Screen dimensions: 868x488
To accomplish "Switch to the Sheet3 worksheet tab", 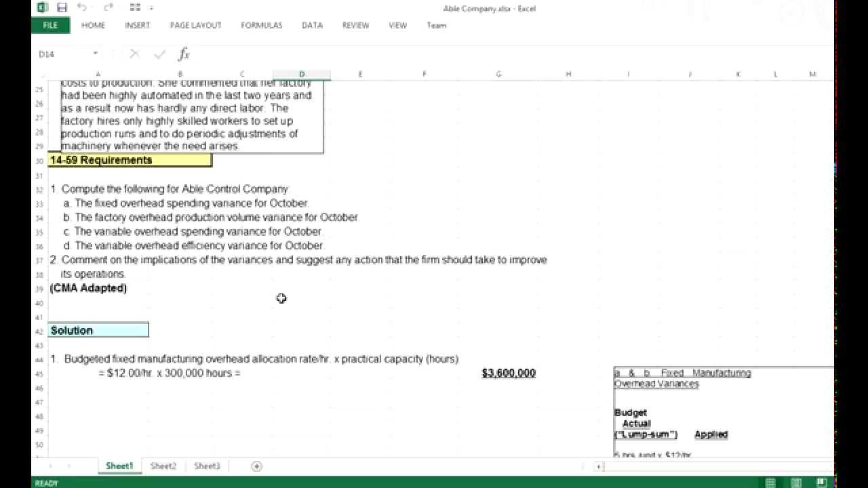I will click(x=207, y=466).
